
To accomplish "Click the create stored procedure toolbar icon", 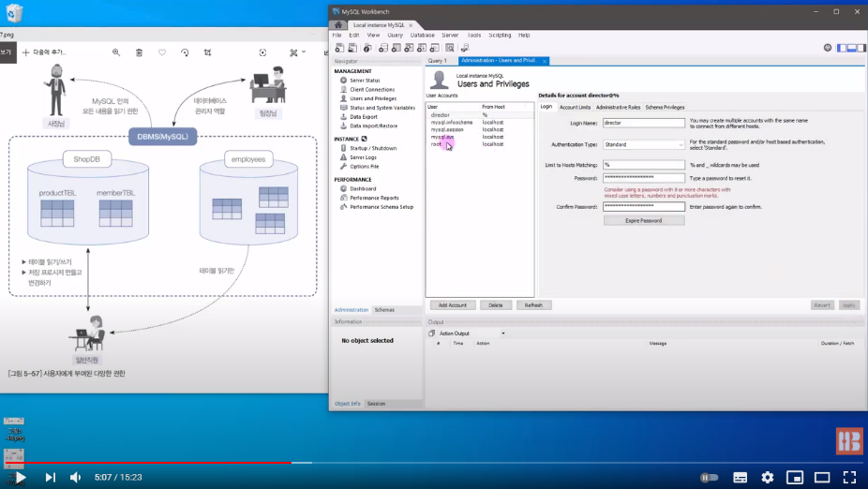I will point(422,48).
